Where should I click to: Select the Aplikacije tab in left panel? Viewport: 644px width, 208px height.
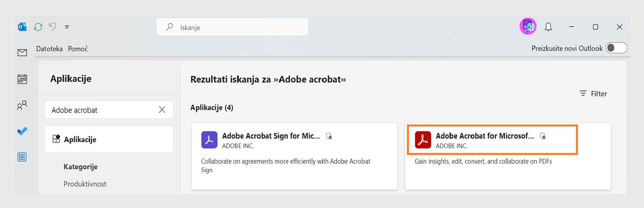pyautogui.click(x=109, y=139)
